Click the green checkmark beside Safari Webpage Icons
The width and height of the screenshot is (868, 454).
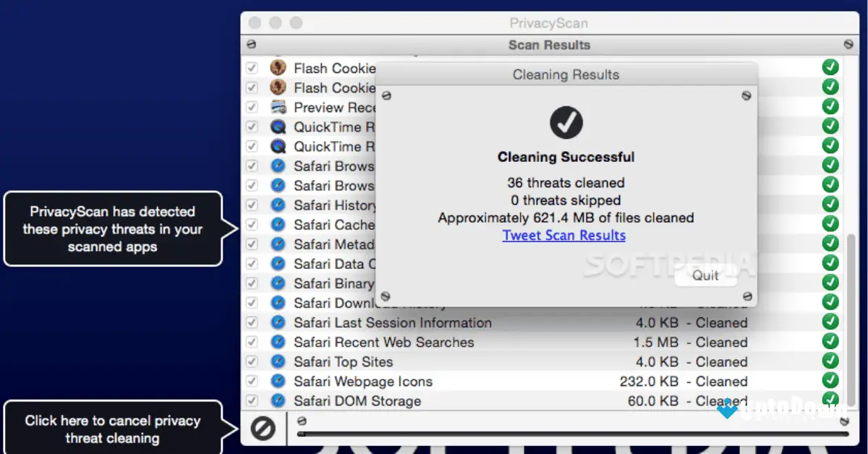pos(830,381)
